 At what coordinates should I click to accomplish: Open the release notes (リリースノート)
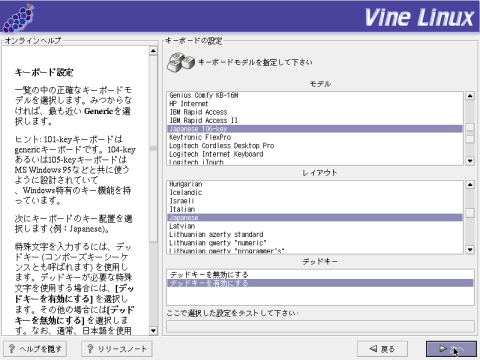[117, 349]
